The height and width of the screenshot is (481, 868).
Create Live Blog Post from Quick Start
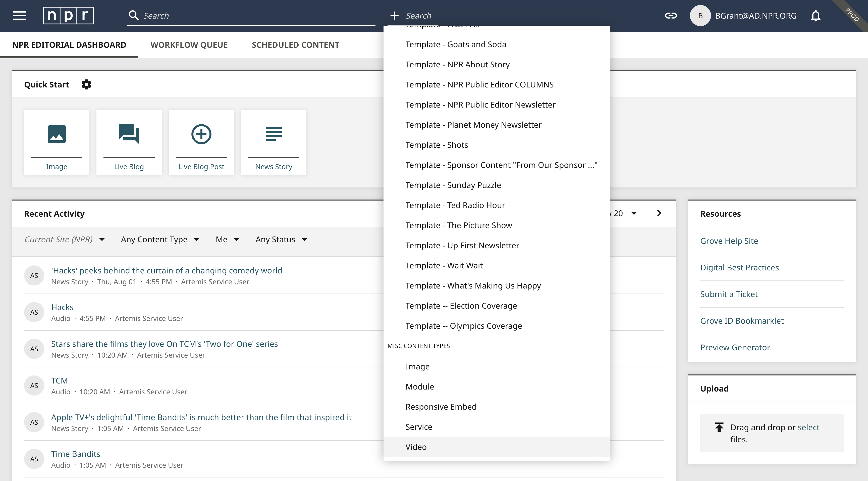tap(201, 142)
